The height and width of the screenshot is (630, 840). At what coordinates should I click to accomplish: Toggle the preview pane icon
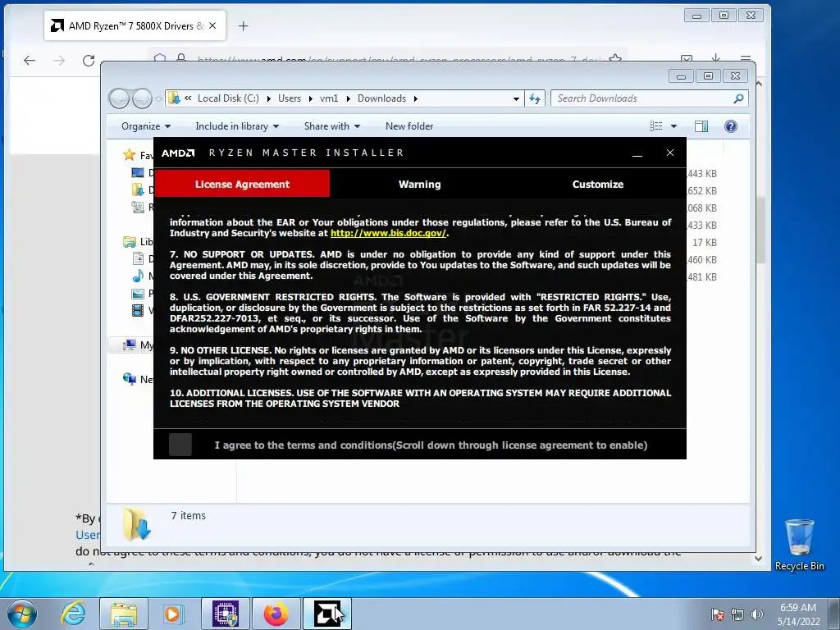tap(701, 126)
